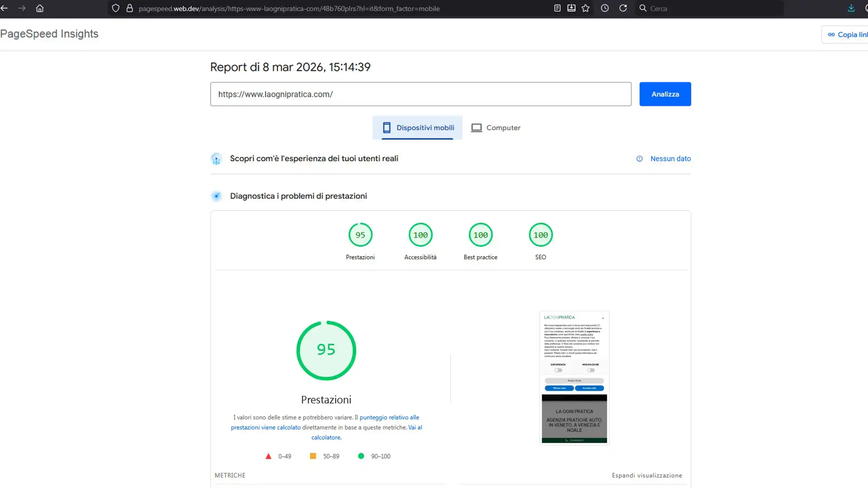
Task: Click the padlock site info icon
Action: tap(130, 8)
